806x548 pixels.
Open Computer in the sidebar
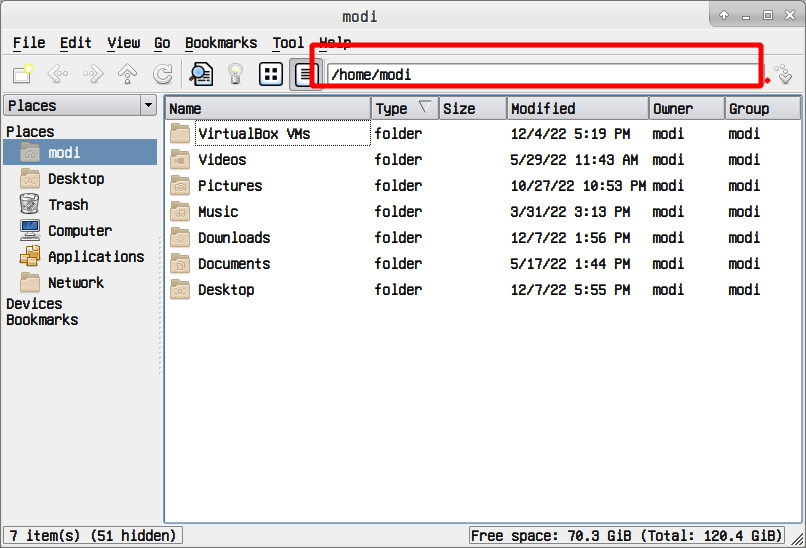80,230
